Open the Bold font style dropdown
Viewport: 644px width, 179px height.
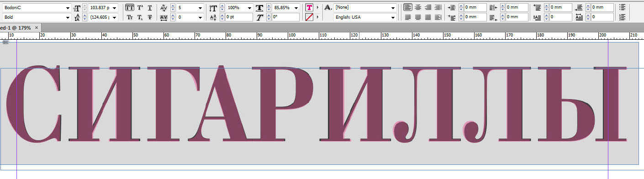click(x=68, y=17)
